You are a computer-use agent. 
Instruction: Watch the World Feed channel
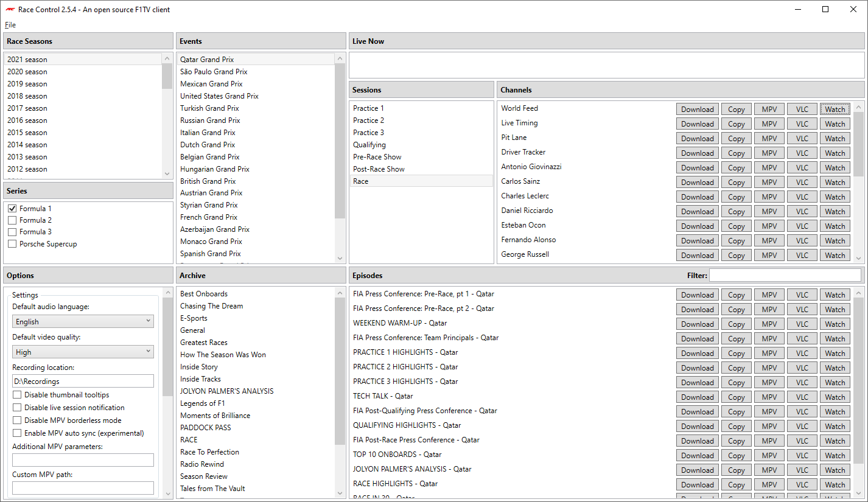tap(835, 109)
